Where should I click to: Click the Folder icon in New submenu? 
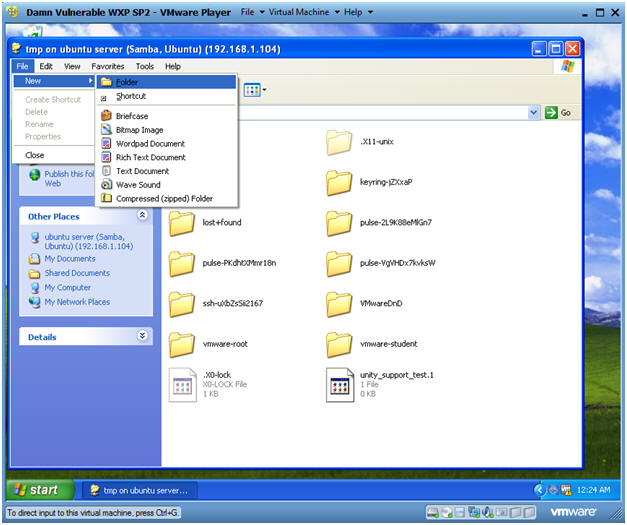106,82
